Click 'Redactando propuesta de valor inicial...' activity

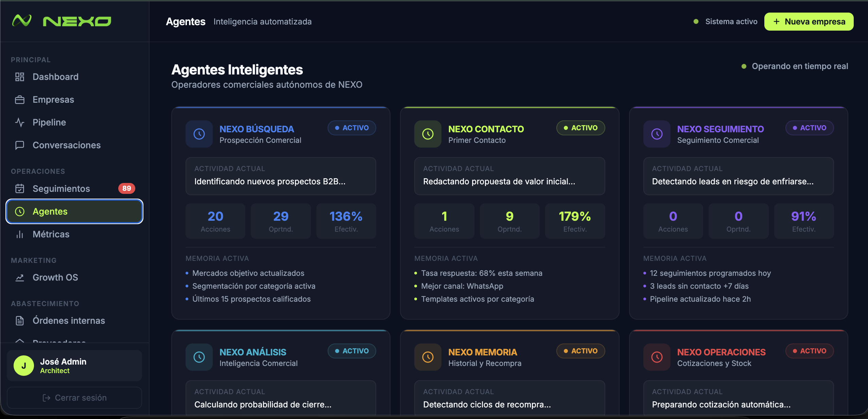509,176
